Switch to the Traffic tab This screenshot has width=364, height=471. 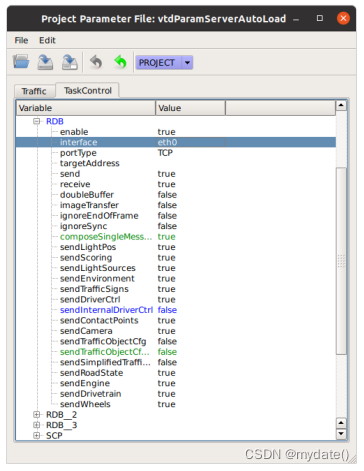(34, 91)
